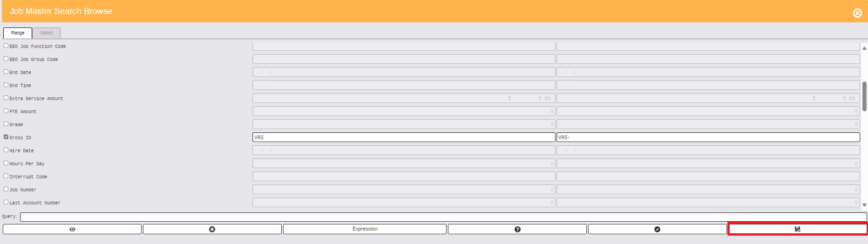868x244 pixels.
Task: Click the ending End Date field
Action: coord(708,72)
